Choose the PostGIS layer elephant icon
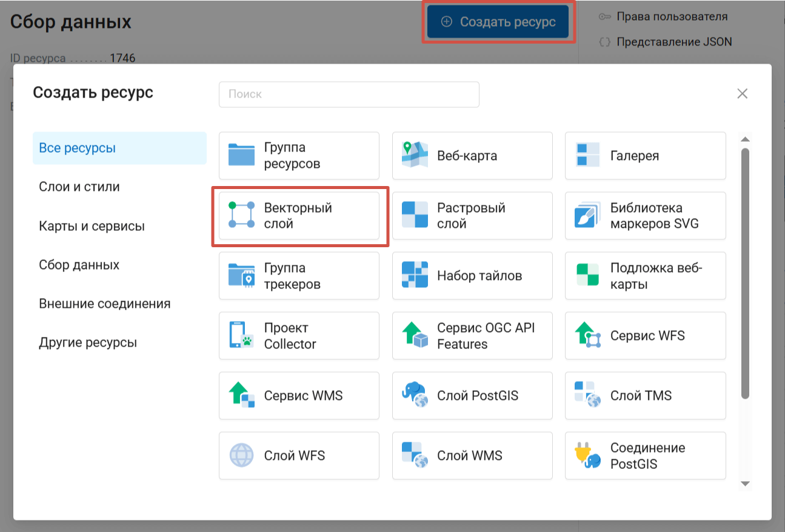The width and height of the screenshot is (785, 532). (x=415, y=396)
